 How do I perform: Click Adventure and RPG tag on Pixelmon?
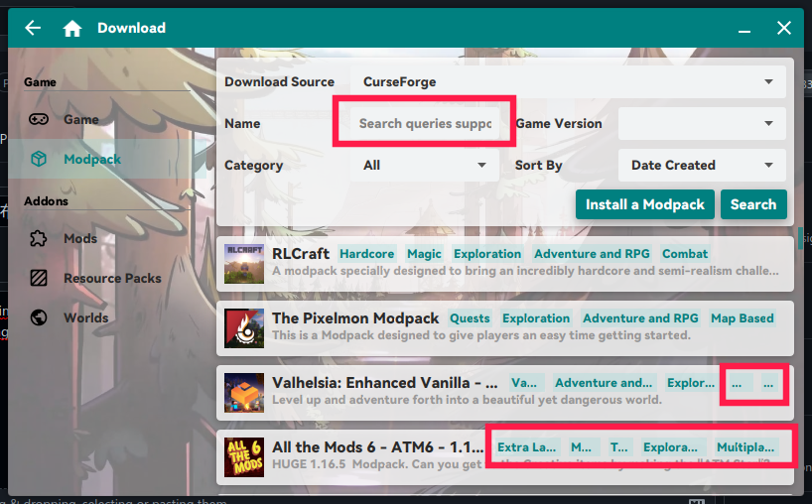[640, 318]
